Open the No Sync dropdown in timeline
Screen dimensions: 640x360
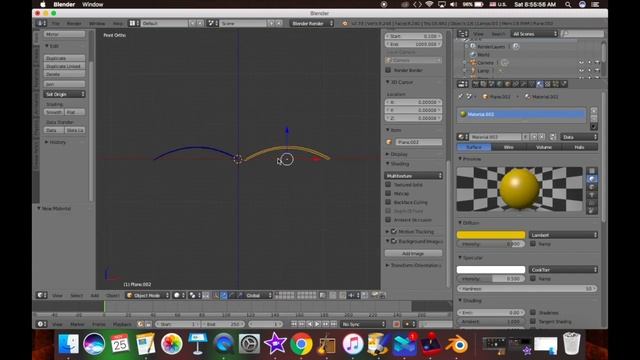tap(363, 324)
